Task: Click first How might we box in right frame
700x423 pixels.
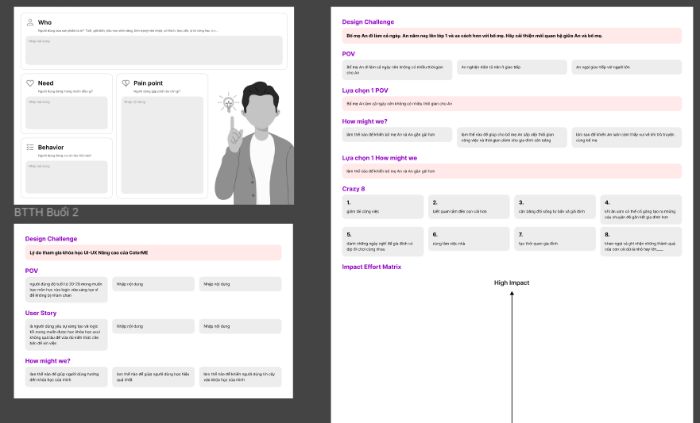Action: [x=397, y=135]
